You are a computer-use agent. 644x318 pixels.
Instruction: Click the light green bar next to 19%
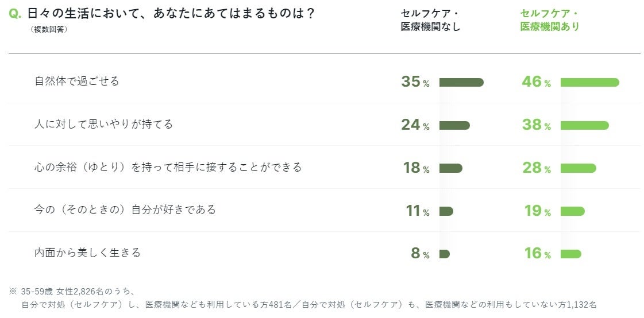click(572, 211)
